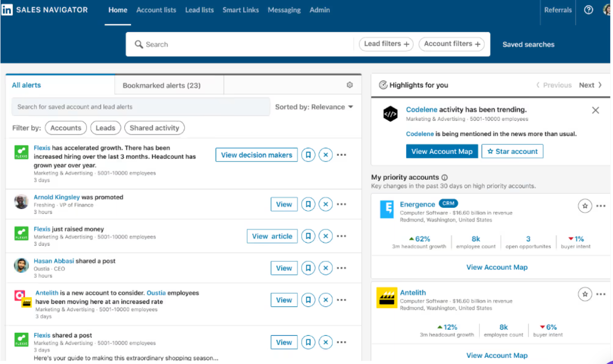
Task: Switch to the All alerts tab
Action: 60,85
